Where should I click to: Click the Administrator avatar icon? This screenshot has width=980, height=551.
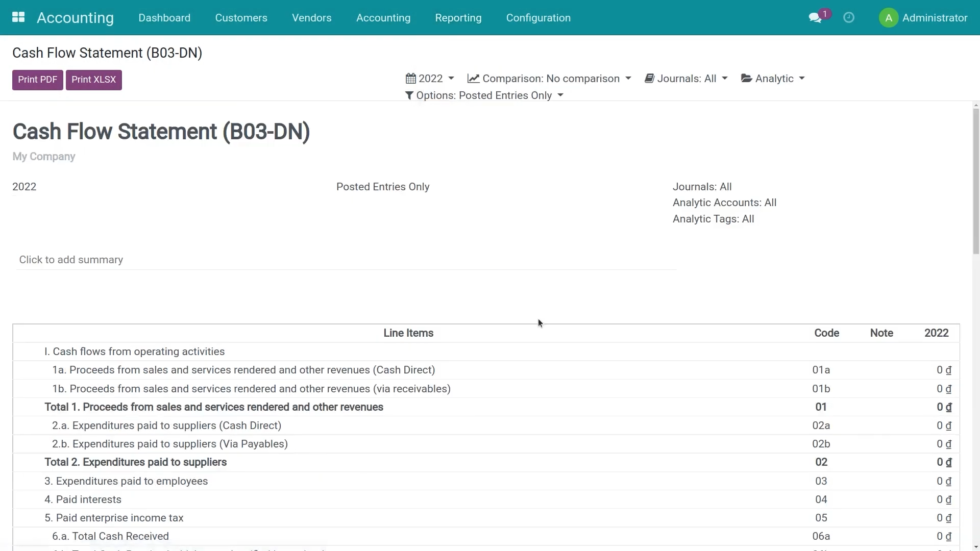coord(888,18)
